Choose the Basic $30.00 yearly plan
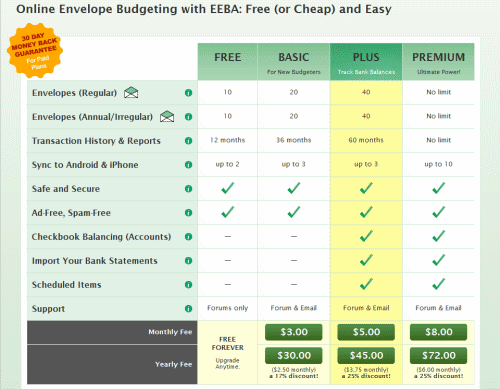The width and height of the screenshot is (500, 389). click(294, 356)
